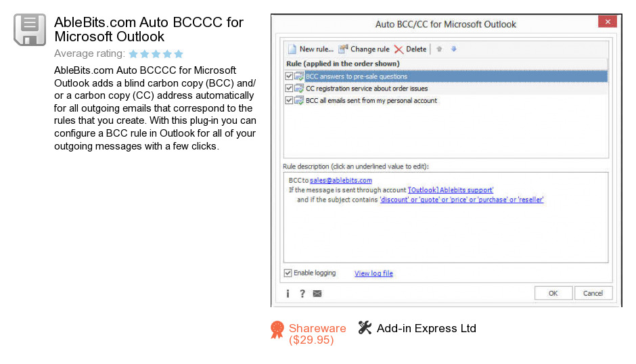Open help with question mark icon

point(302,294)
